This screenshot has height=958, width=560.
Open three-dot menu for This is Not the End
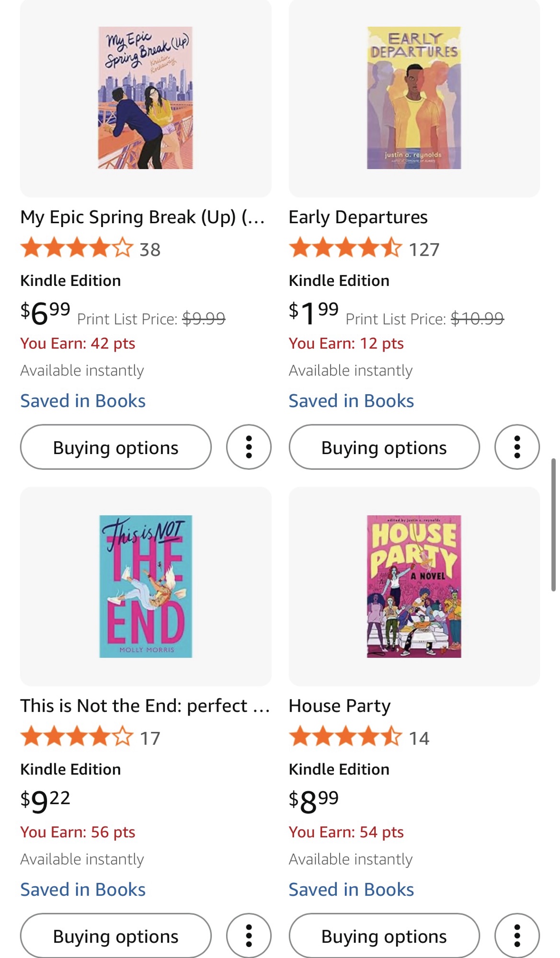[249, 935]
